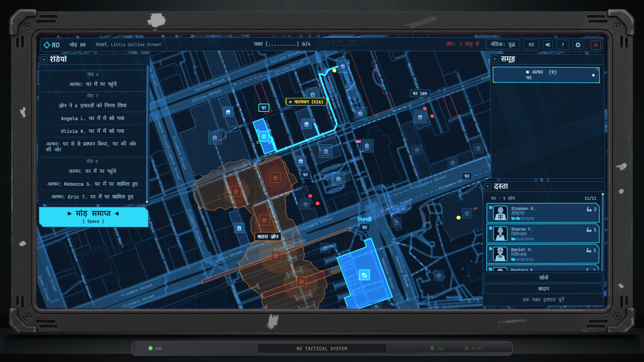Click the मोड़ 08 turn counter
Viewport: 644px width, 362px height.
point(77,45)
